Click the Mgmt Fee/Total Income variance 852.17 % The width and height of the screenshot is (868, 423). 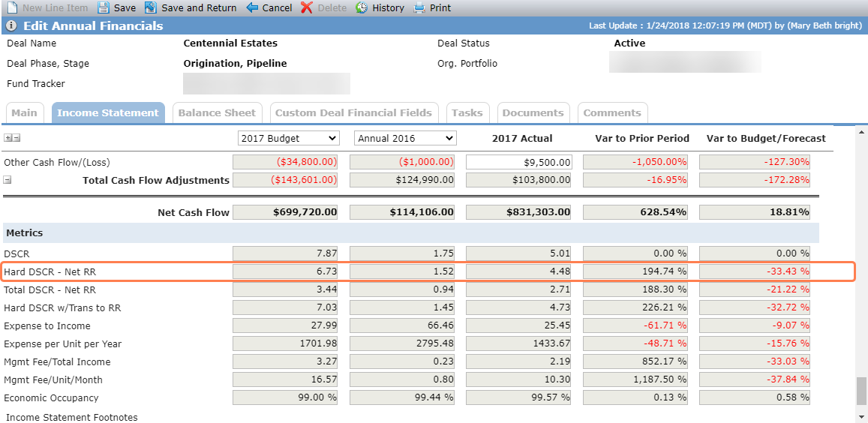pyautogui.click(x=635, y=361)
